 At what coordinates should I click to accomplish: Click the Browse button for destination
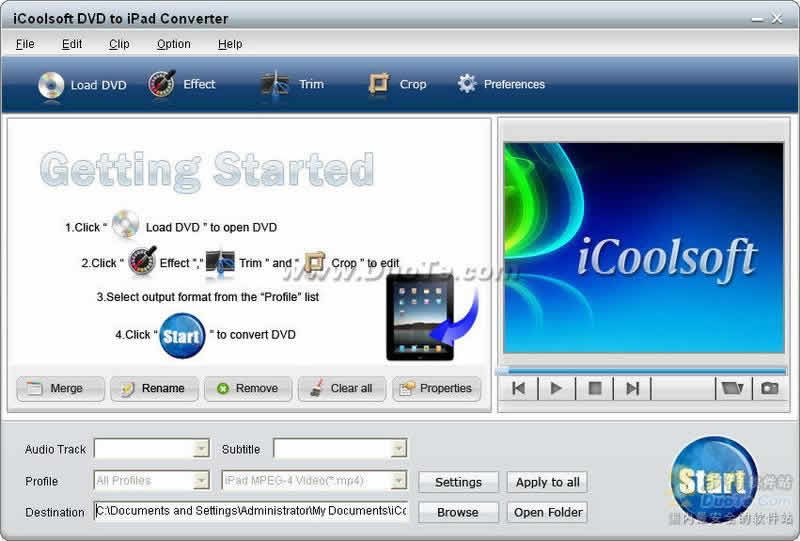(458, 512)
